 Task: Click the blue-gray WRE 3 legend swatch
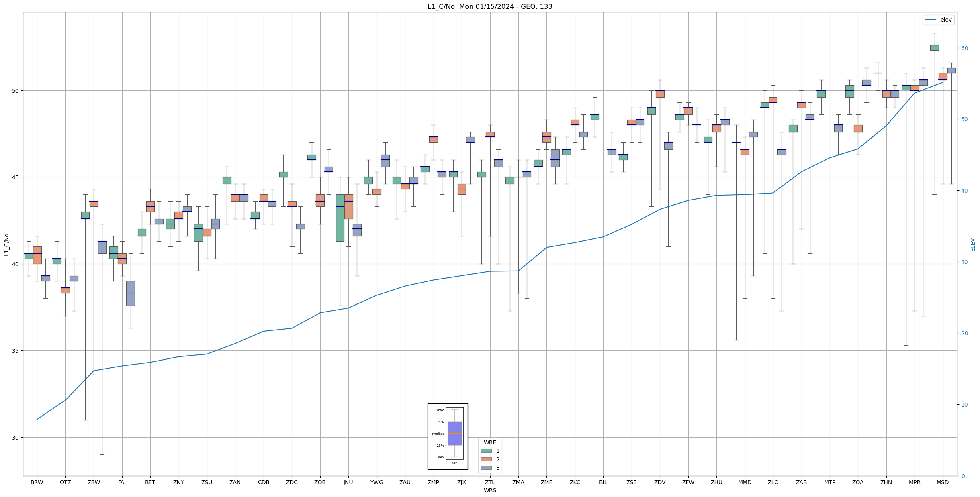(x=486, y=468)
